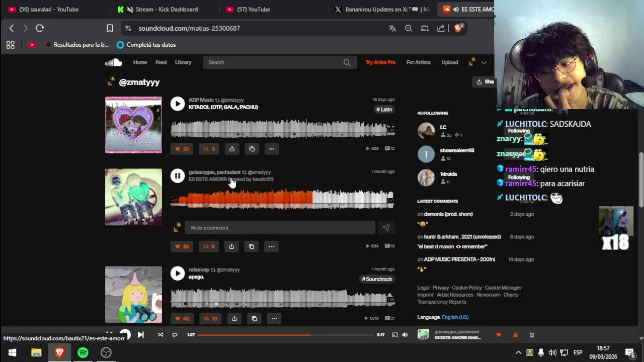Copy link of ES ESTE AMORR track
The image size is (644, 362).
coord(252,246)
